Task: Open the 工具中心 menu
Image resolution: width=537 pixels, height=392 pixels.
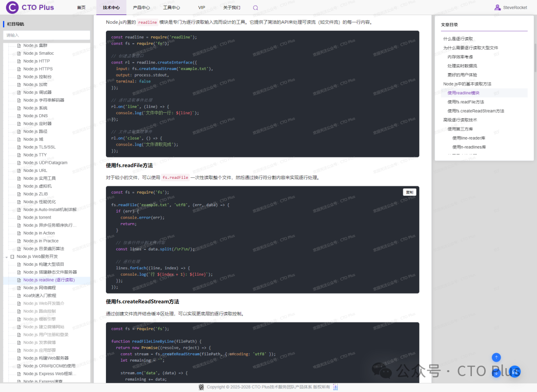Action: click(172, 7)
